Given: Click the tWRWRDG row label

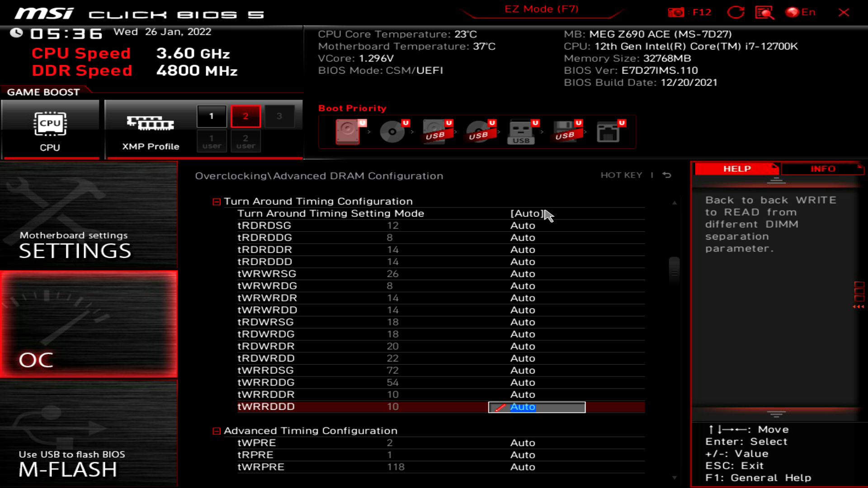Looking at the screenshot, I should [x=267, y=286].
